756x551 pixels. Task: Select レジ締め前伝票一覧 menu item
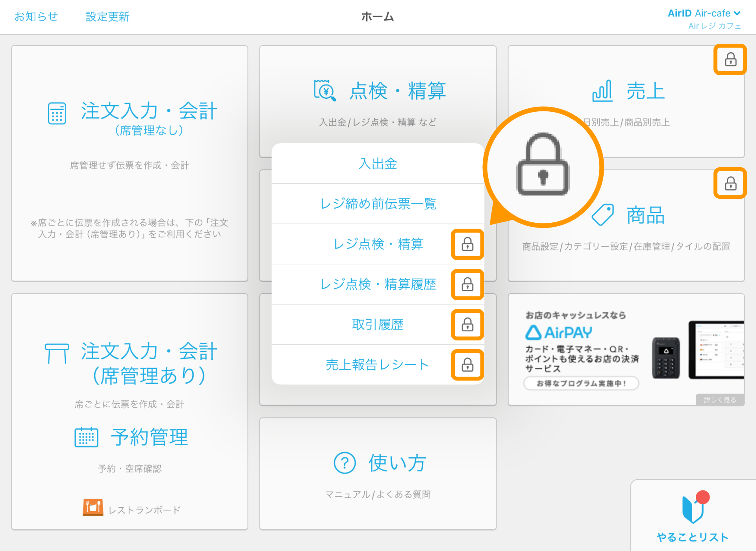click(x=378, y=204)
